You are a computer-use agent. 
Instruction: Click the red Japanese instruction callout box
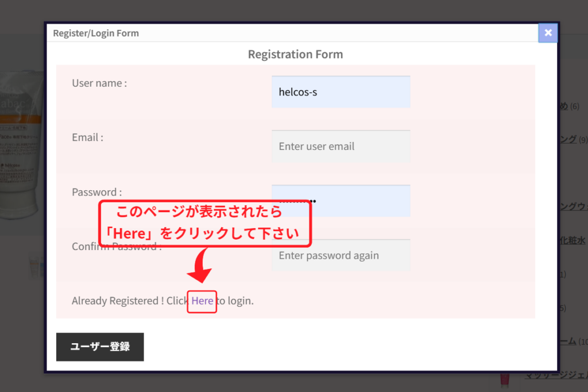coord(206,223)
